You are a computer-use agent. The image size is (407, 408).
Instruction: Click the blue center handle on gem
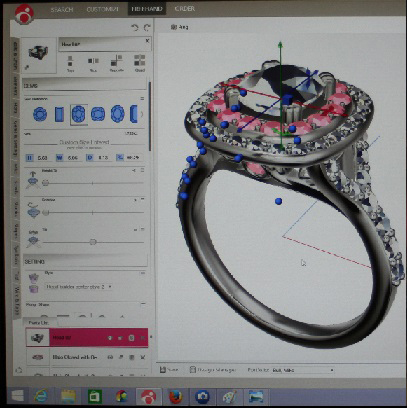(287, 100)
